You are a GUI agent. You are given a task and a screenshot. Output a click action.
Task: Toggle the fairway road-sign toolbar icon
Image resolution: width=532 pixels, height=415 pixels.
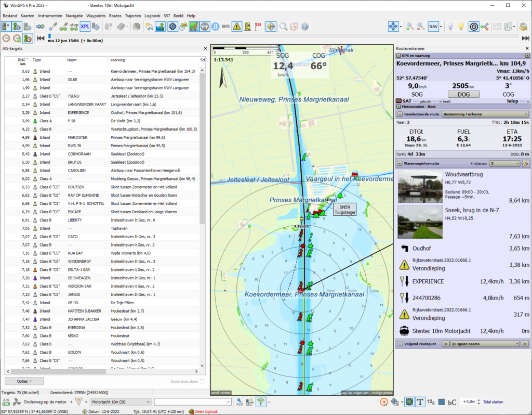pyautogui.click(x=194, y=27)
